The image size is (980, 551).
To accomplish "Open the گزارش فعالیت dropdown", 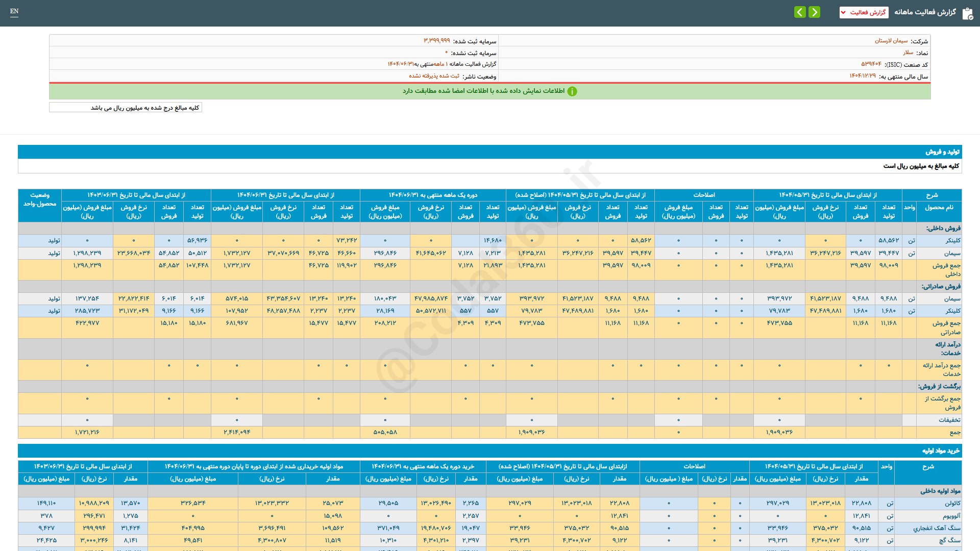I will [864, 12].
